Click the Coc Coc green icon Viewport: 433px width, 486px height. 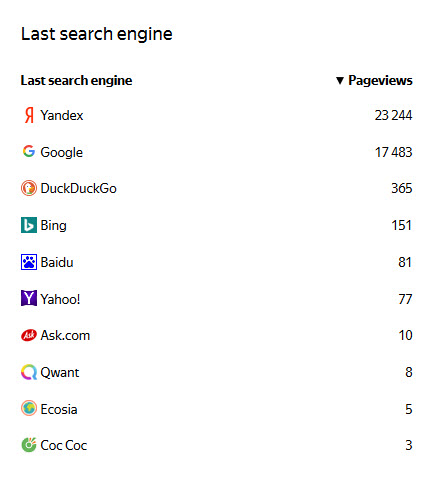pos(29,445)
